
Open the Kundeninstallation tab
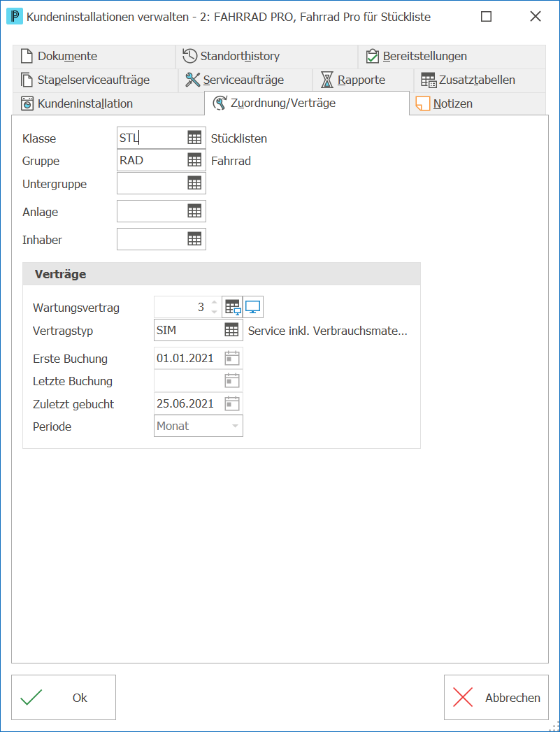tap(108, 103)
